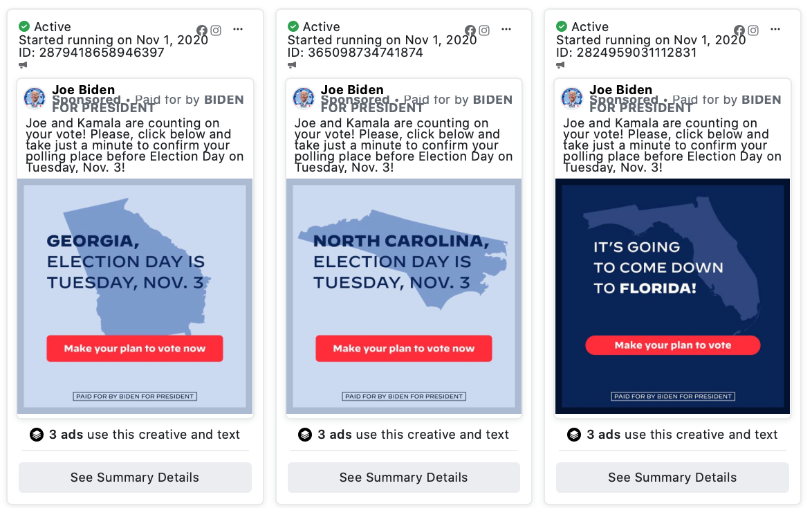812x508 pixels.
Task: Open three-dot menu on Florida ad card
Action: tap(775, 30)
